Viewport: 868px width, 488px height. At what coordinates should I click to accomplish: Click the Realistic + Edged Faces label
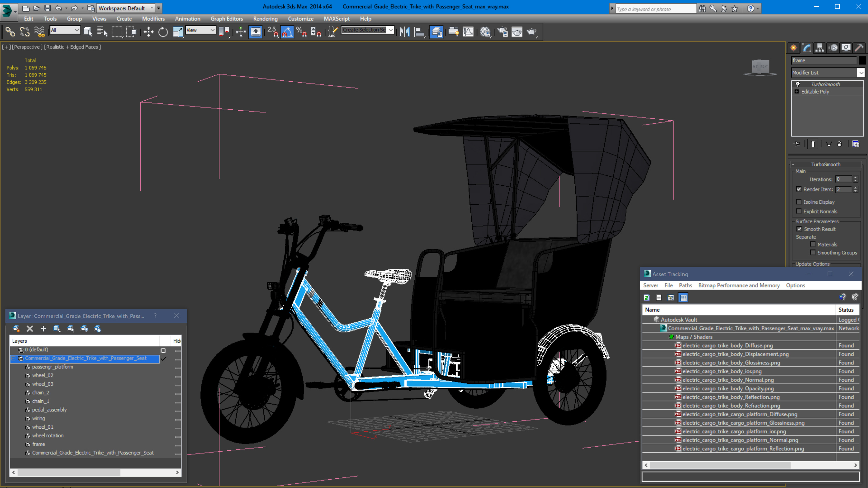(72, 47)
